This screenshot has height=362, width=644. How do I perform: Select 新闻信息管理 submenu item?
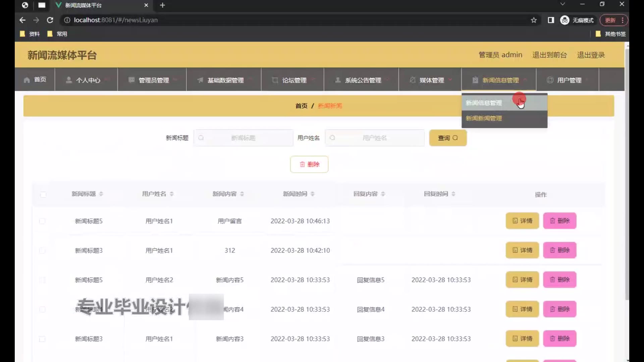point(484,103)
